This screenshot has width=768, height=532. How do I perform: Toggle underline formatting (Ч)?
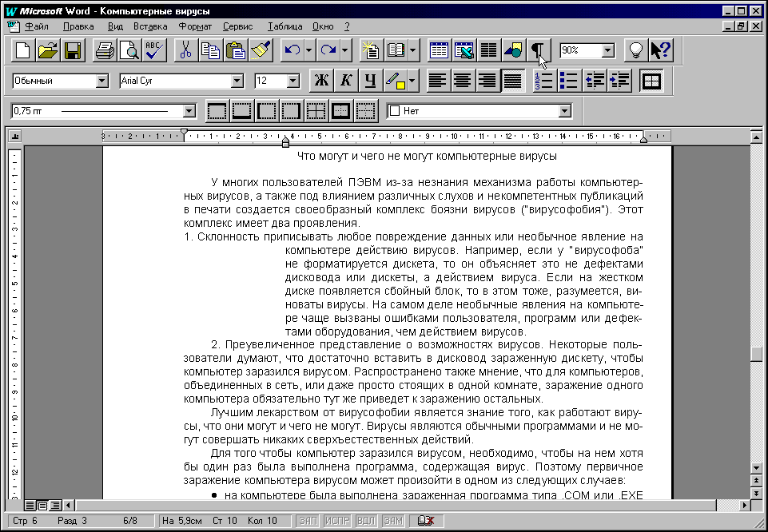click(x=371, y=81)
